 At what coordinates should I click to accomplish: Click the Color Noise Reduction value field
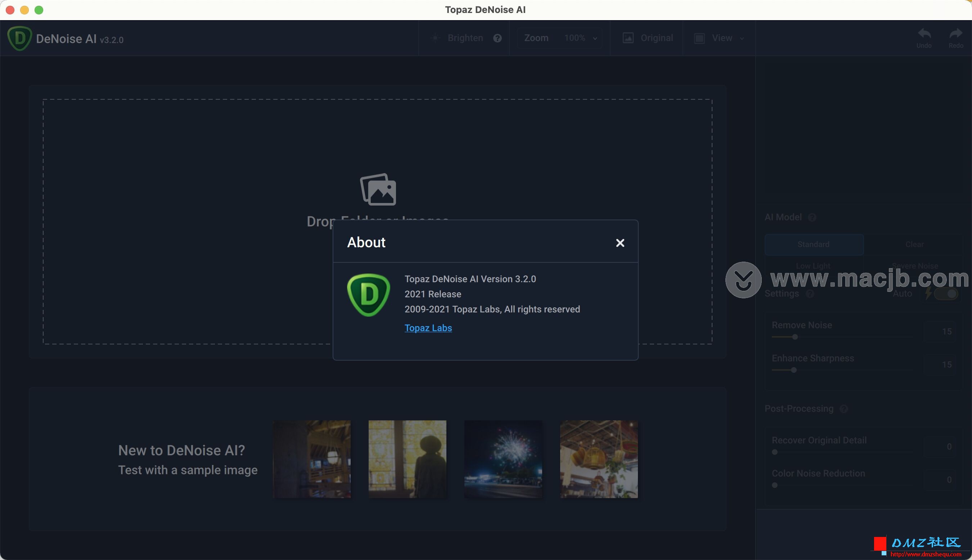pyautogui.click(x=940, y=479)
